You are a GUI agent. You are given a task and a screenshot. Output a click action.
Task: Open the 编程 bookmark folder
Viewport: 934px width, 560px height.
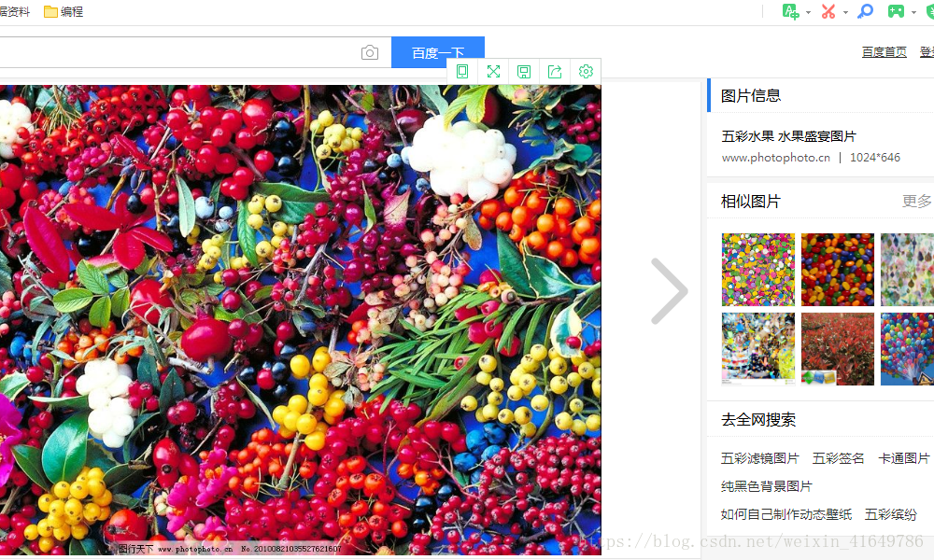[x=64, y=11]
